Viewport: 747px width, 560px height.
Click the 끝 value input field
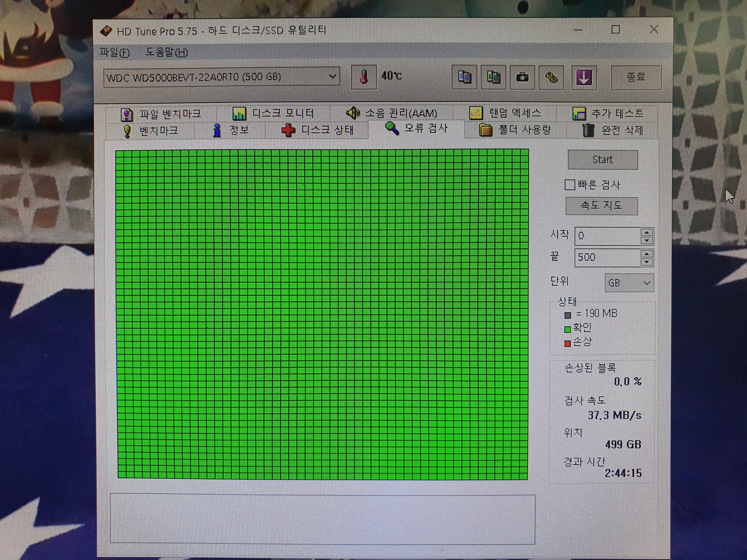[x=607, y=258]
